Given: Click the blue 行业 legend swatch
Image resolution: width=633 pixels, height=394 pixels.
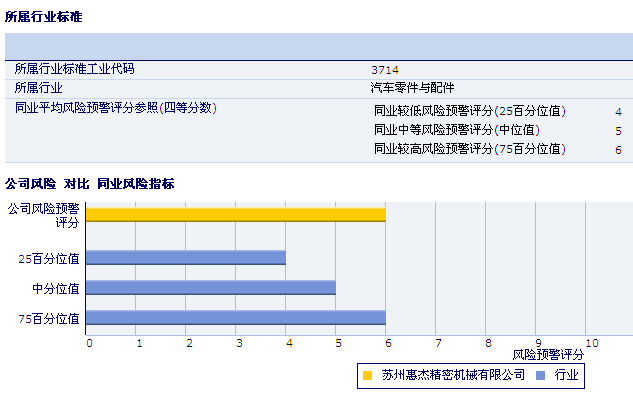Looking at the screenshot, I should pos(540,375).
